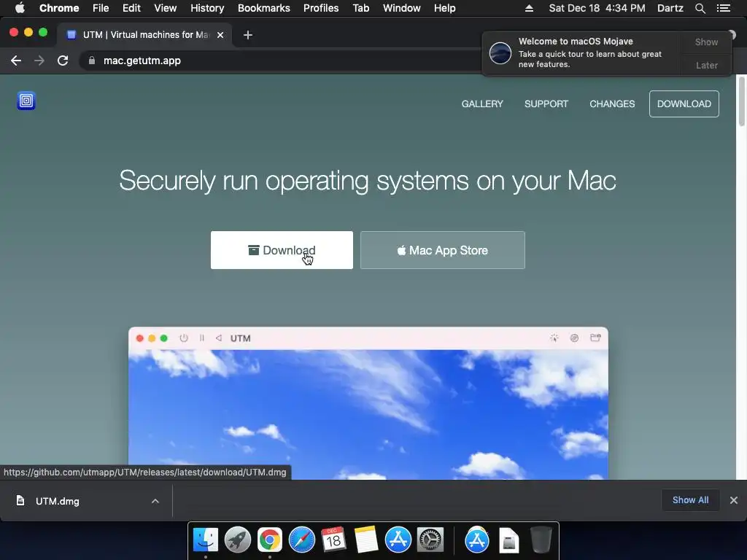Click Show All downloads

pos(690,500)
